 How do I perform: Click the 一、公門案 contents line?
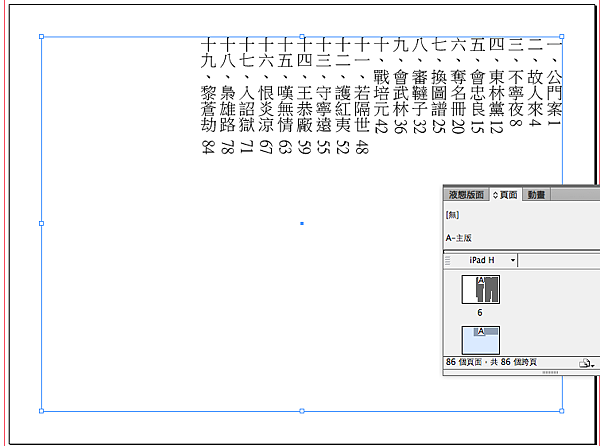554,82
